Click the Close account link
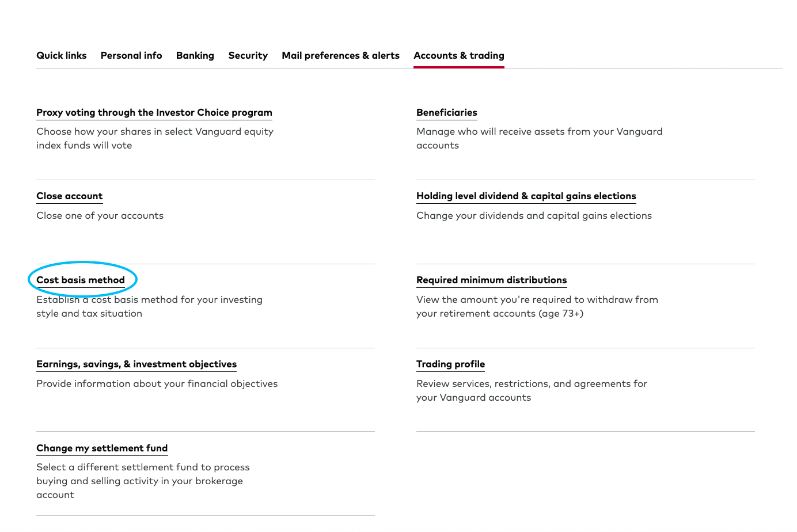This screenshot has height=532, width=797. (x=69, y=196)
